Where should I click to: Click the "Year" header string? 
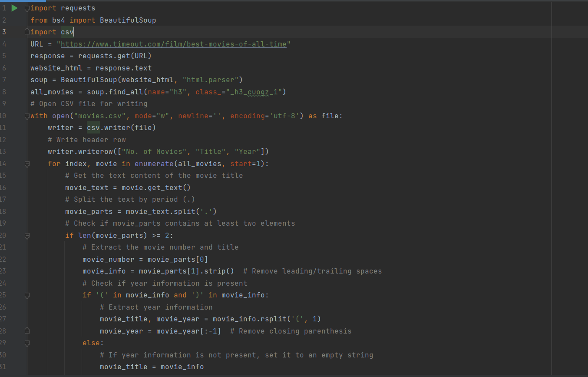point(248,152)
